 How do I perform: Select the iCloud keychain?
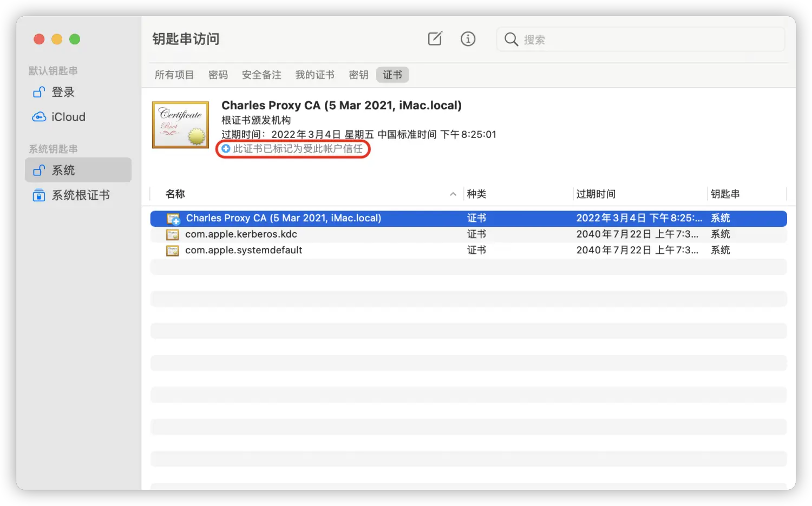[x=78, y=117]
